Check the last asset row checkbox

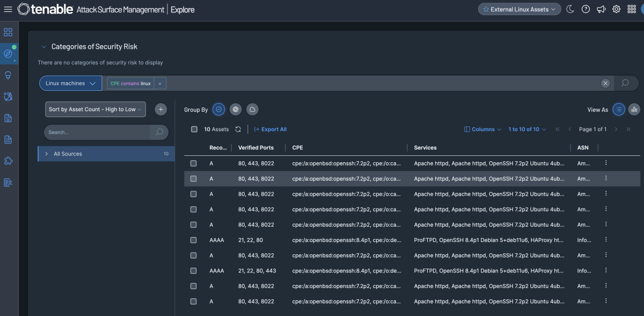click(194, 301)
